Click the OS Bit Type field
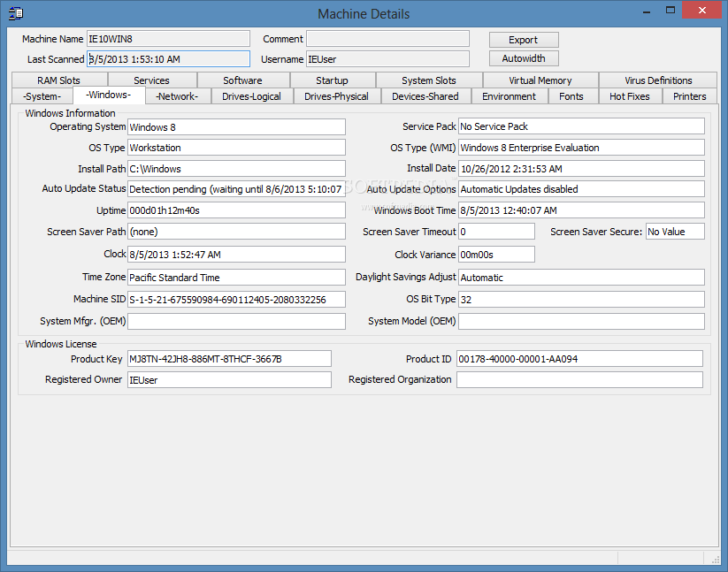The height and width of the screenshot is (572, 728). point(582,299)
